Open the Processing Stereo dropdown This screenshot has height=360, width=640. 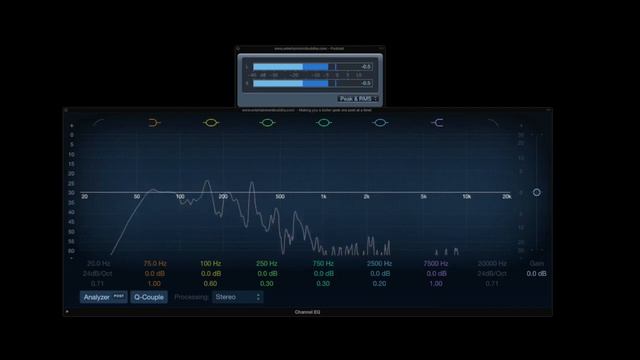(x=238, y=297)
